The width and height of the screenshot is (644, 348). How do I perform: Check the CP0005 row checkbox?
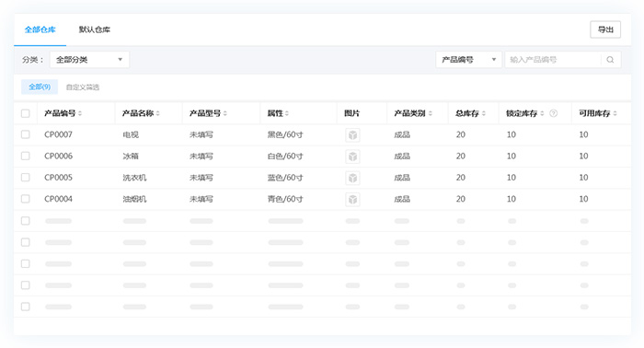click(x=26, y=177)
